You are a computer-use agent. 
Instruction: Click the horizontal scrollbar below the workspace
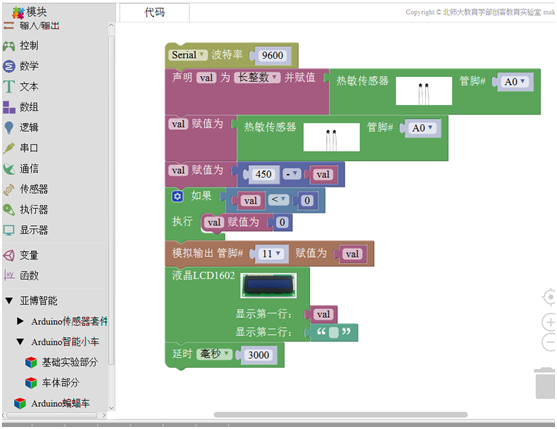coord(340,414)
